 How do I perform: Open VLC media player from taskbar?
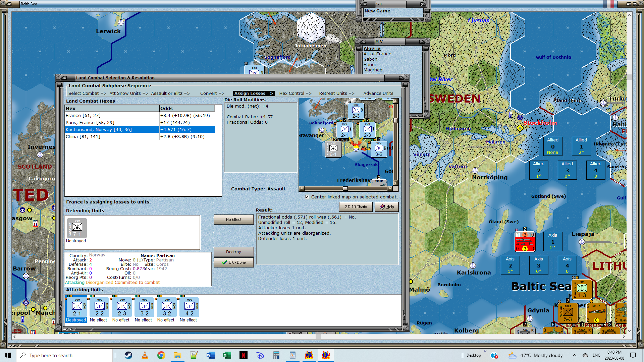pyautogui.click(x=145, y=355)
